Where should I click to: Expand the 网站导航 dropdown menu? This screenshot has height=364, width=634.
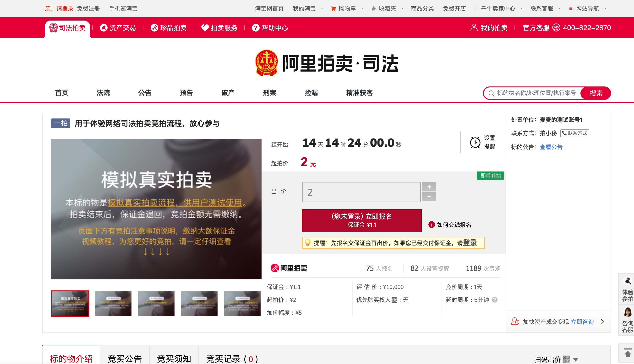pos(605,9)
